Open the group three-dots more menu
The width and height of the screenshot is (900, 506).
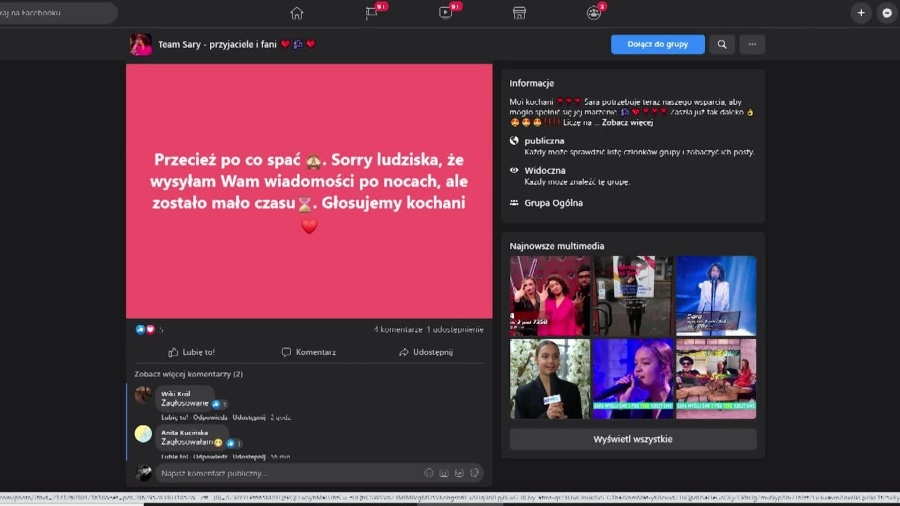coord(752,44)
